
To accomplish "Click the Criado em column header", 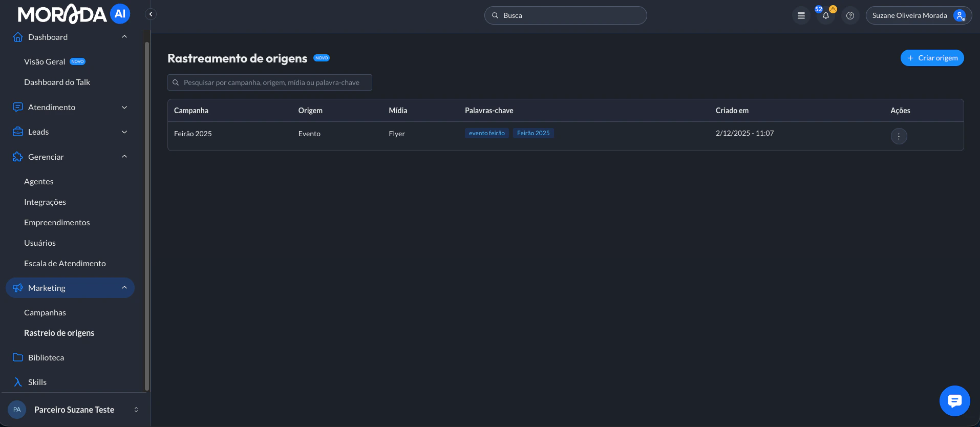I will pyautogui.click(x=732, y=111).
